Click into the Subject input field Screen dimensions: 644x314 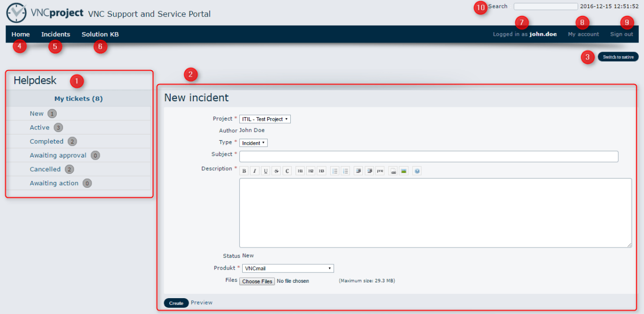point(428,156)
